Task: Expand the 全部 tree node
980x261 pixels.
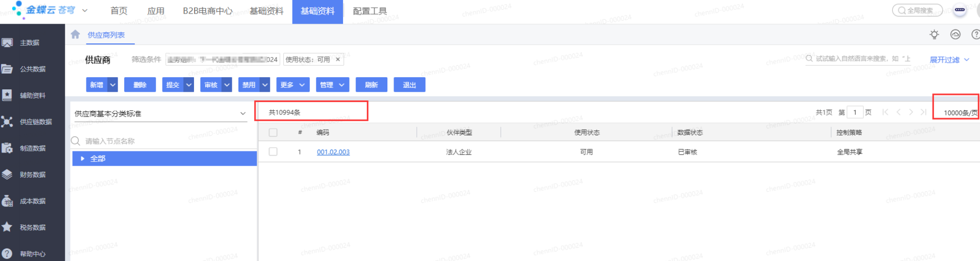Action: tap(82, 159)
